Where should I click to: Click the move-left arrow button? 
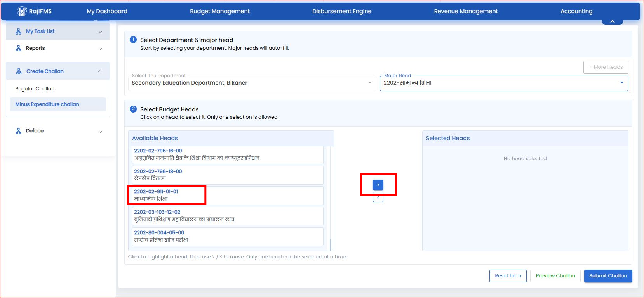(x=378, y=198)
